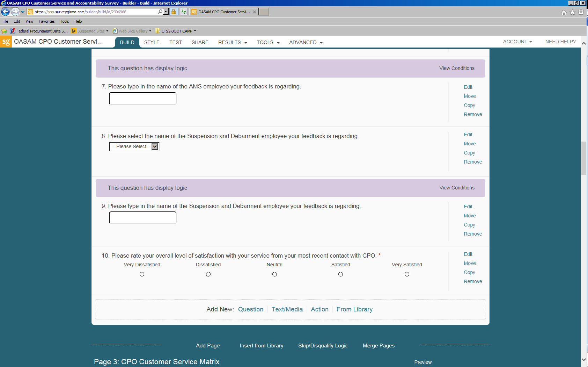
Task: Click the site icon in address bar
Action: tap(30, 12)
